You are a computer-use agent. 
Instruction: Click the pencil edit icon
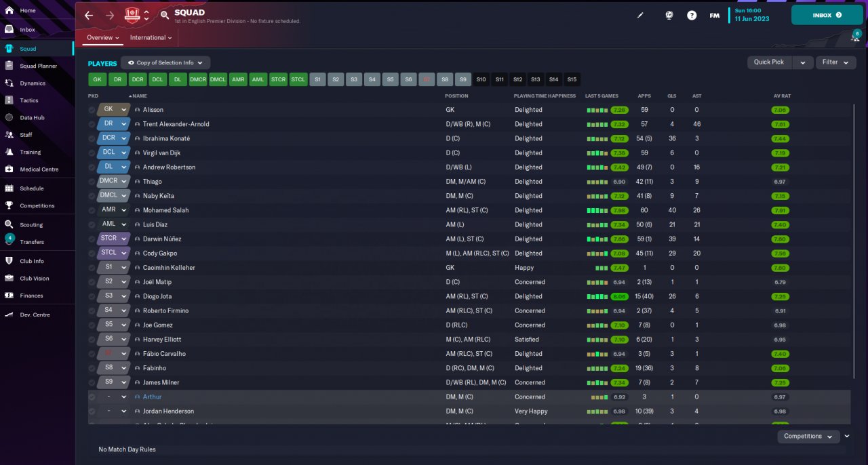coord(641,15)
